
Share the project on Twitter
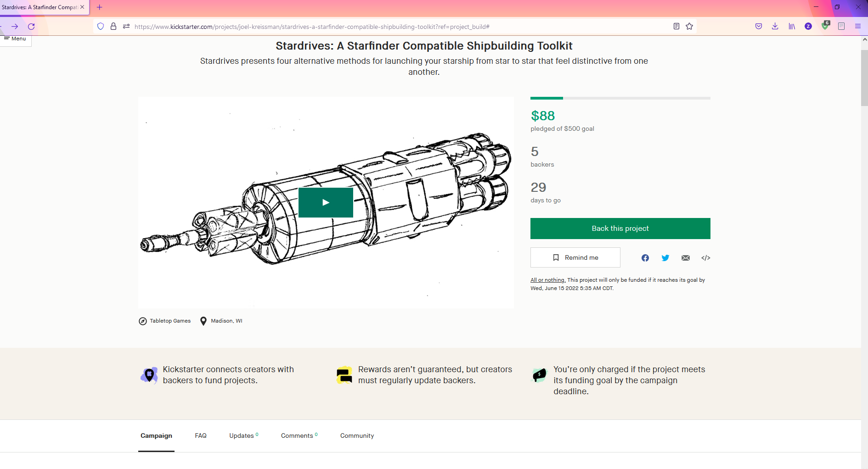(665, 258)
